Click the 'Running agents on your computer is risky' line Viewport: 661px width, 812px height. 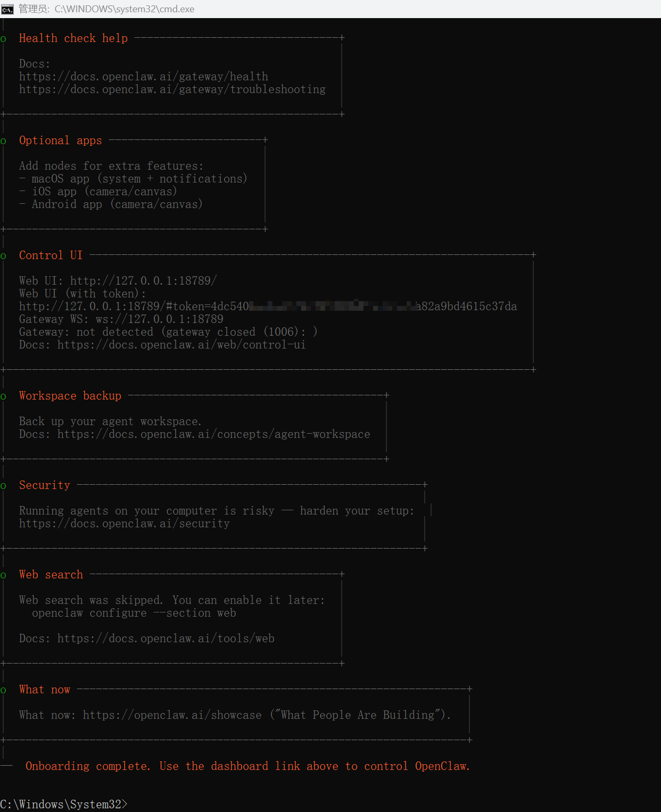217,511
